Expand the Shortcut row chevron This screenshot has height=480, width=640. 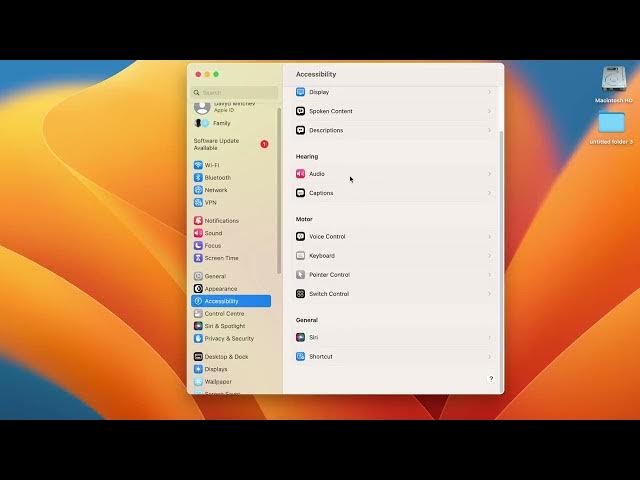[489, 357]
